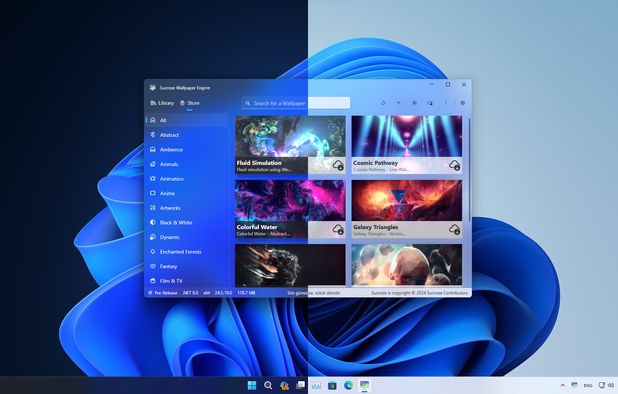Click the .NET 9.0 status entry
This screenshot has width=618, height=394.
pos(190,293)
